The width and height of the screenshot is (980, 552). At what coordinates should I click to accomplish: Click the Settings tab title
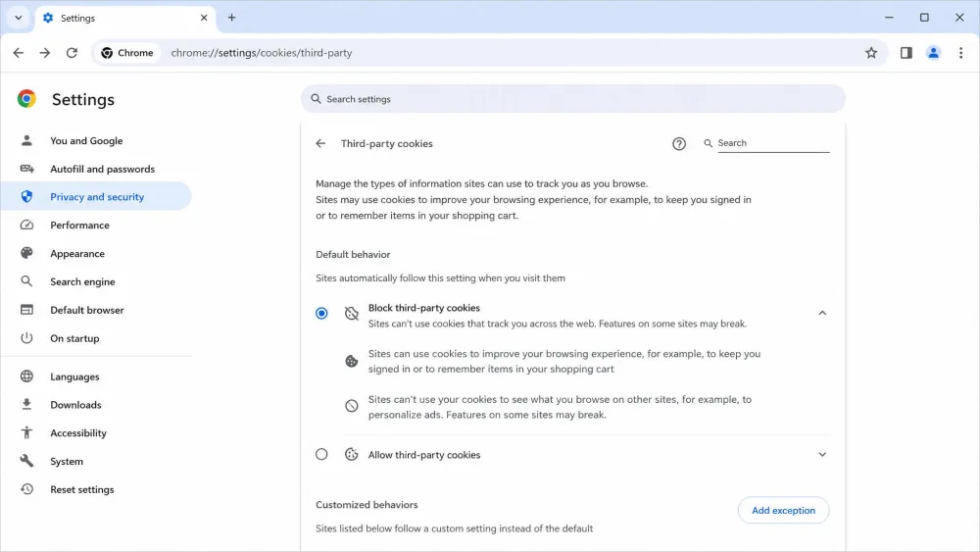77,18
